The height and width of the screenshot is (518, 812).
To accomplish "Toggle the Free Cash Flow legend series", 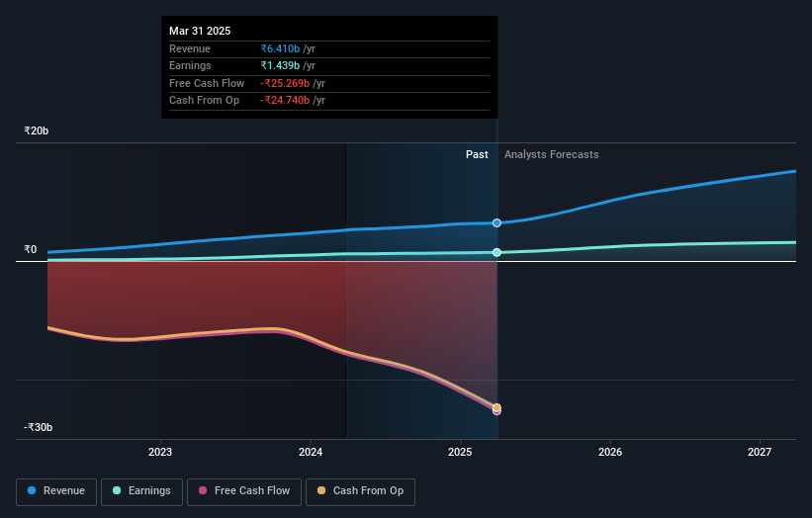I will tap(244, 491).
